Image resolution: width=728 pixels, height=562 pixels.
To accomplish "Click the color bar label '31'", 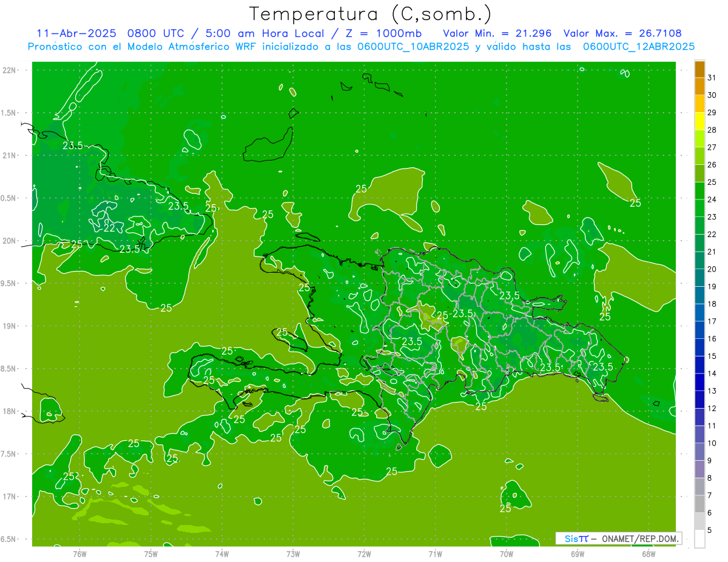I will click(712, 78).
